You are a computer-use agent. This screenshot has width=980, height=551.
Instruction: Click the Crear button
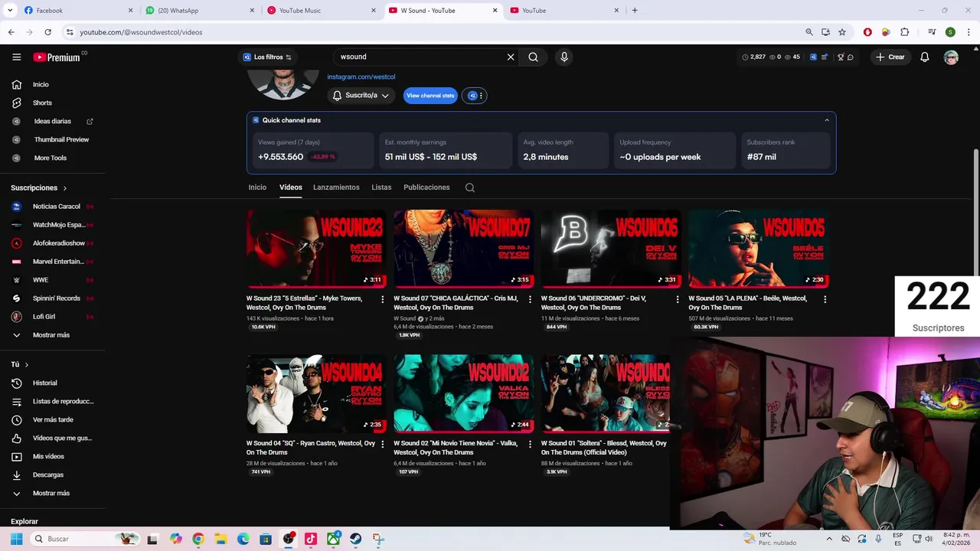(890, 57)
